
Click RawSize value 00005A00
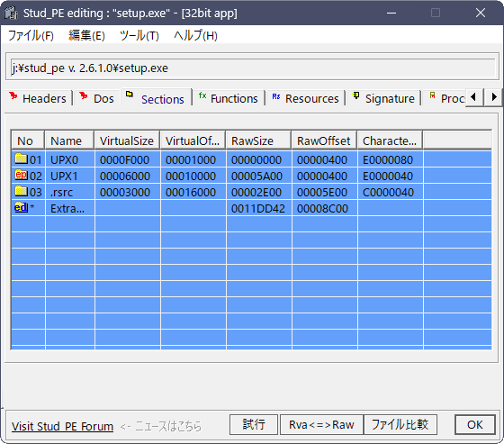pos(256,176)
